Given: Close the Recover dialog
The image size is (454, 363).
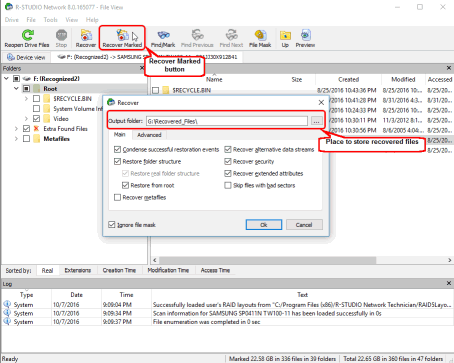Looking at the screenshot, I should [321, 102].
